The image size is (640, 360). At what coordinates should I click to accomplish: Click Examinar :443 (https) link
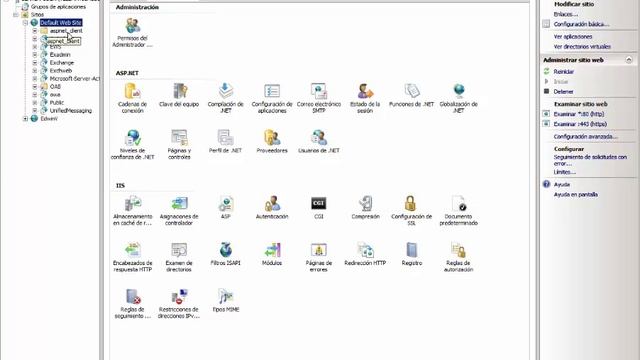580,124
